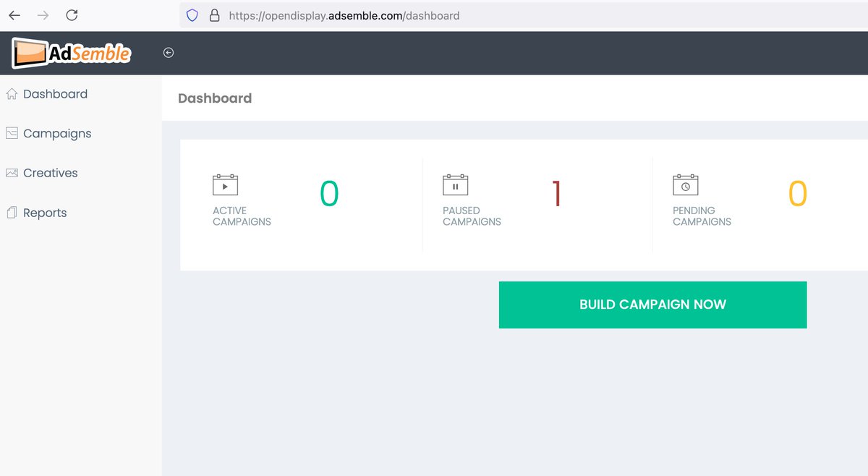Open the Dashboard menu entry
This screenshot has height=476, width=868.
[56, 93]
